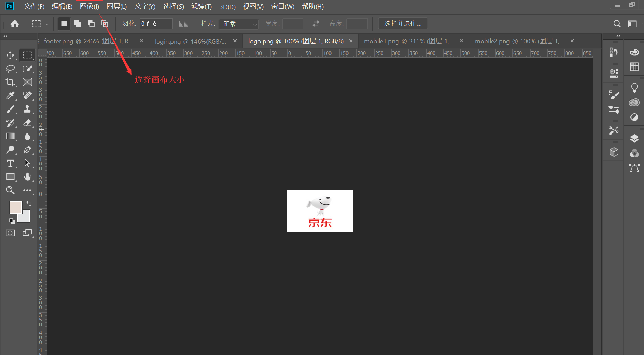
Task: Open the Paths panel icon
Action: point(634,168)
